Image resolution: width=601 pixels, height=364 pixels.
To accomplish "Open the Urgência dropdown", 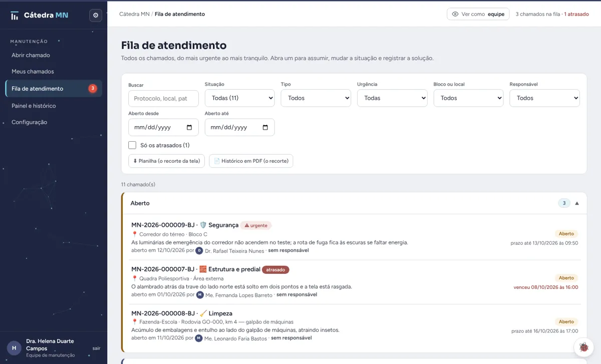I will pos(392,98).
